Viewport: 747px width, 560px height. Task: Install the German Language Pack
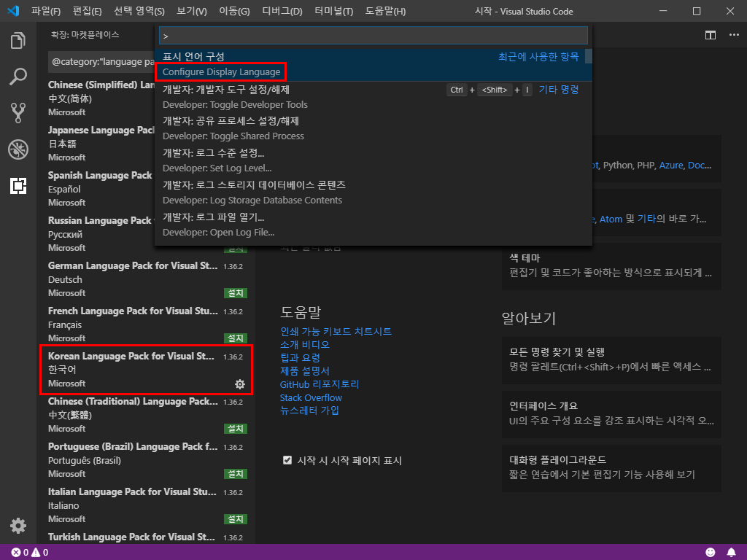pyautogui.click(x=236, y=293)
